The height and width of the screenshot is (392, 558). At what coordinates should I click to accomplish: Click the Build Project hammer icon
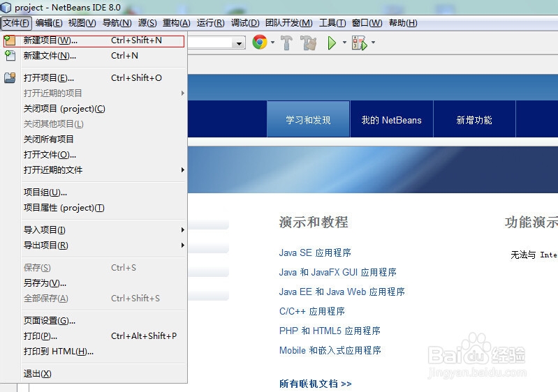[286, 43]
